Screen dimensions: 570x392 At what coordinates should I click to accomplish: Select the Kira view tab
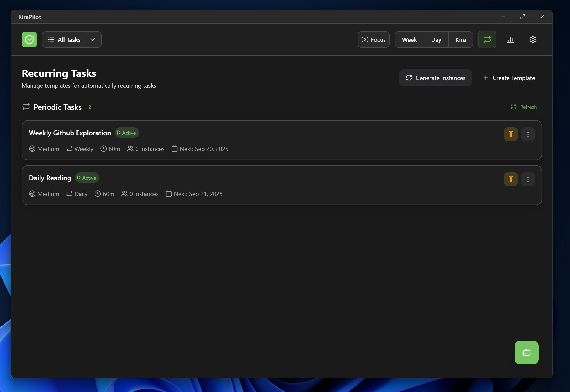coord(460,39)
